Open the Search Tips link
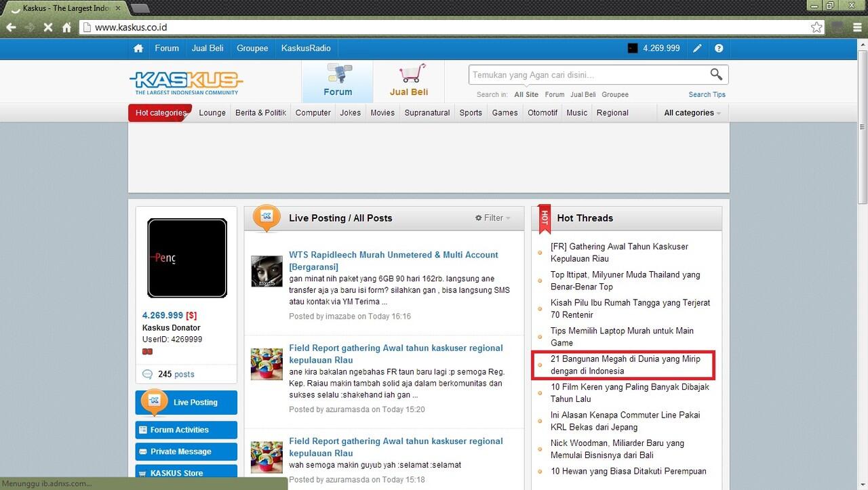This screenshot has width=868, height=490. [707, 94]
